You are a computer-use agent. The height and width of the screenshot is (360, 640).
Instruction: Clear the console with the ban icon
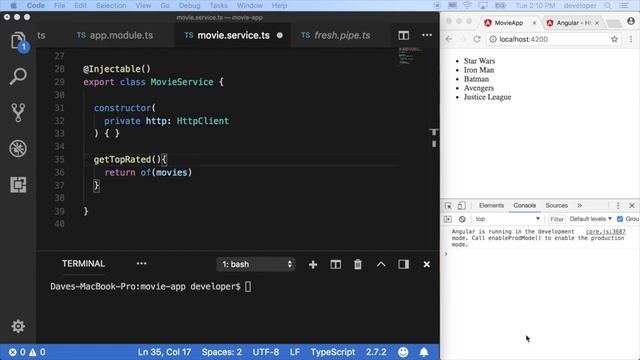[x=462, y=219]
